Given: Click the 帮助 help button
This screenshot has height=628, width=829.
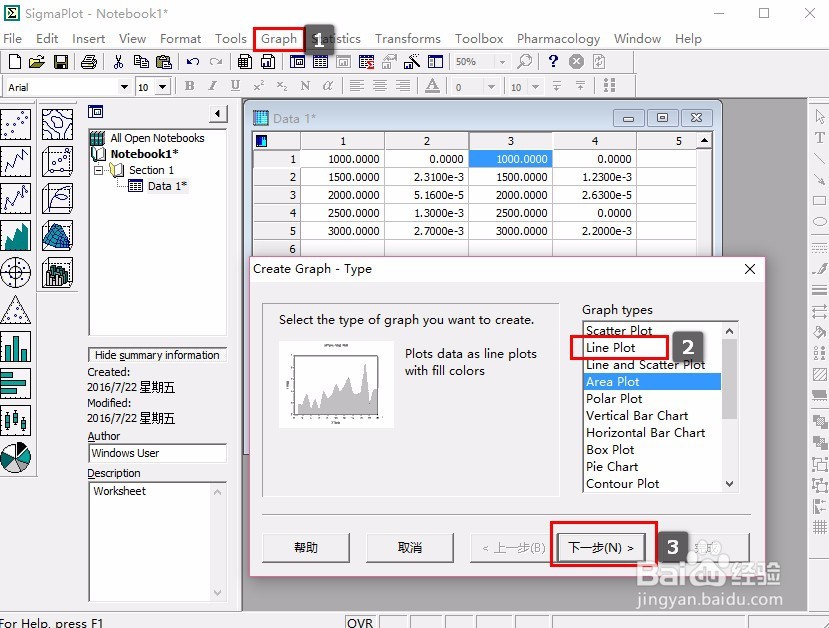Looking at the screenshot, I should [306, 548].
